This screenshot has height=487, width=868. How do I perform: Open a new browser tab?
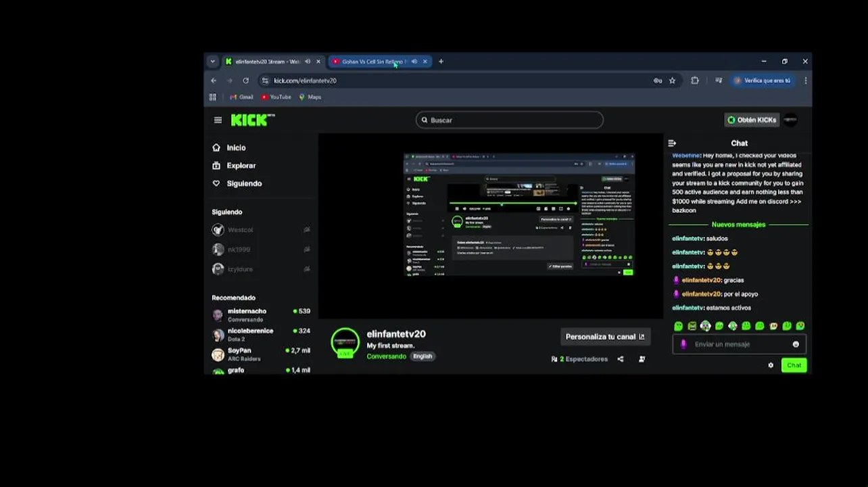[441, 62]
